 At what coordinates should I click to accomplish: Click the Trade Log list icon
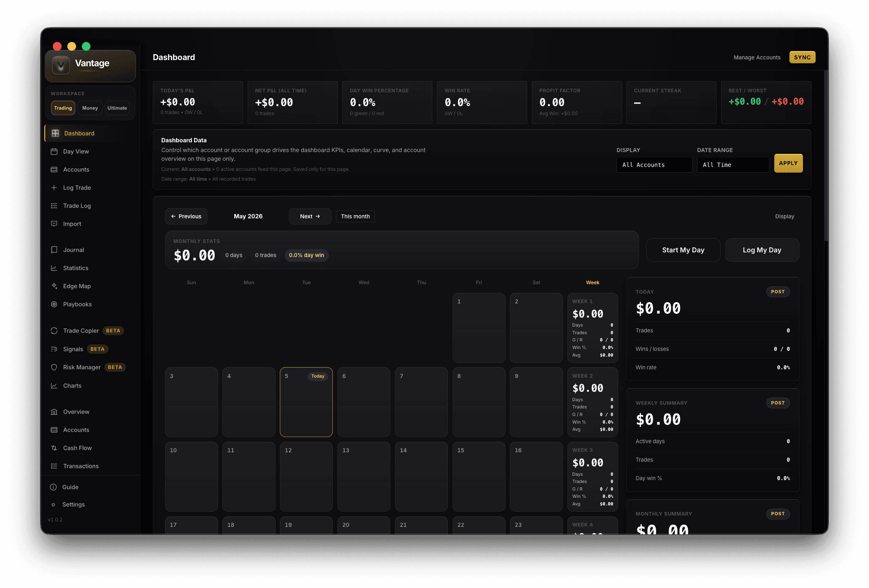tap(54, 206)
